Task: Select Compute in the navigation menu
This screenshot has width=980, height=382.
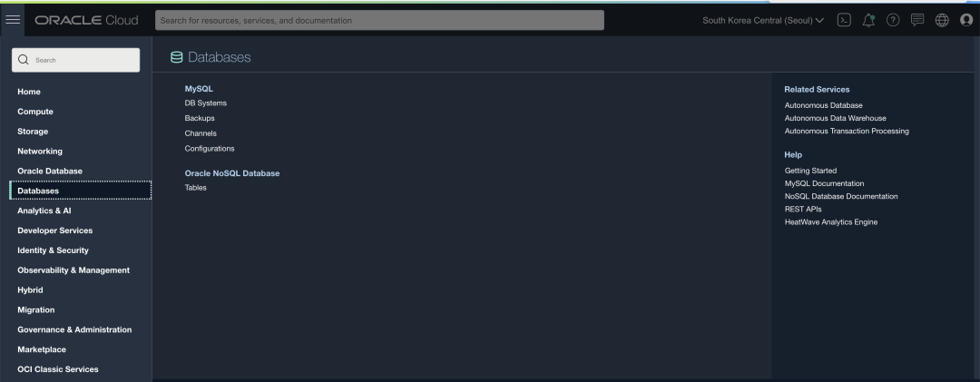Action: click(35, 112)
